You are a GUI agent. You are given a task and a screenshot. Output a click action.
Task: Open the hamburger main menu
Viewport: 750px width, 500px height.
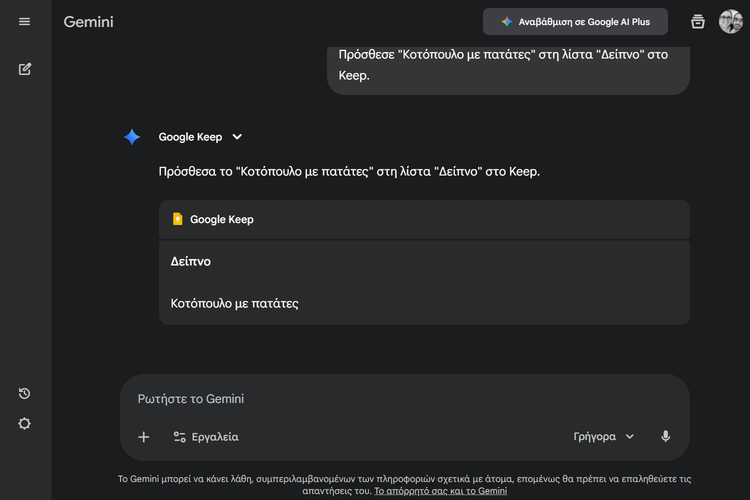coord(25,22)
